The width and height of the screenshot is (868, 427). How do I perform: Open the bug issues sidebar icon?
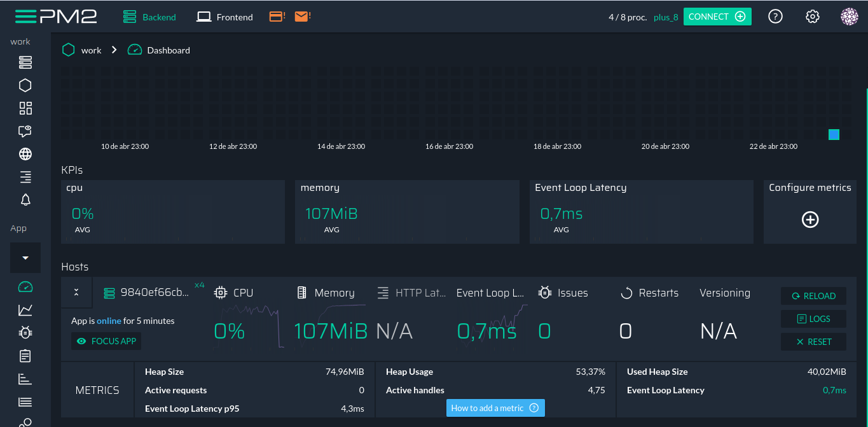pyautogui.click(x=25, y=332)
